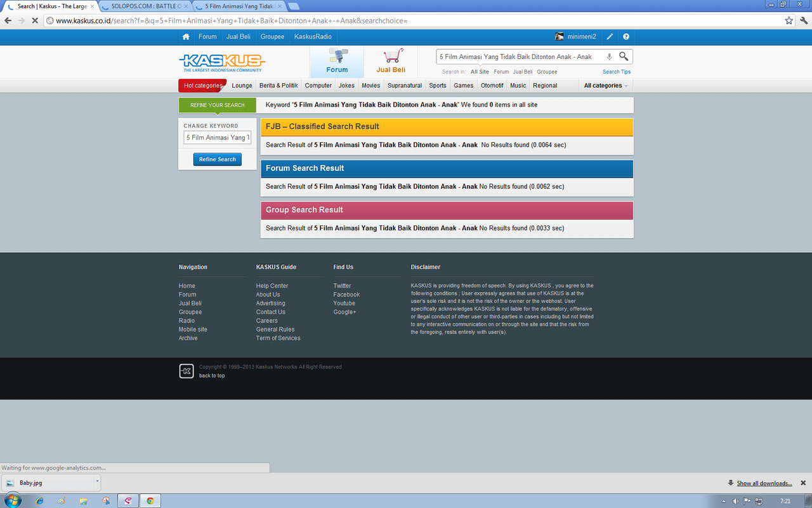The height and width of the screenshot is (508, 812).
Task: Go back with the browser back arrow
Action: coord(8,20)
